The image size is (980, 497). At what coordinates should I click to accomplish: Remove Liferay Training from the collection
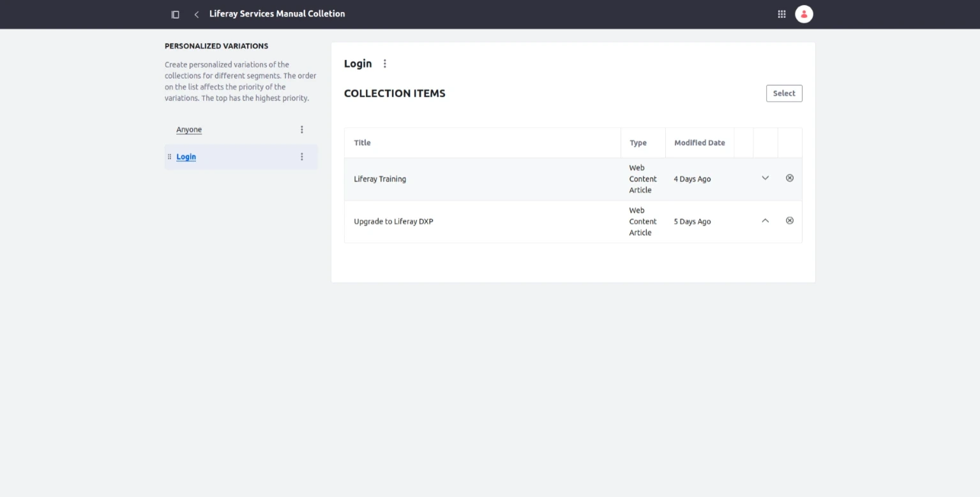click(790, 178)
